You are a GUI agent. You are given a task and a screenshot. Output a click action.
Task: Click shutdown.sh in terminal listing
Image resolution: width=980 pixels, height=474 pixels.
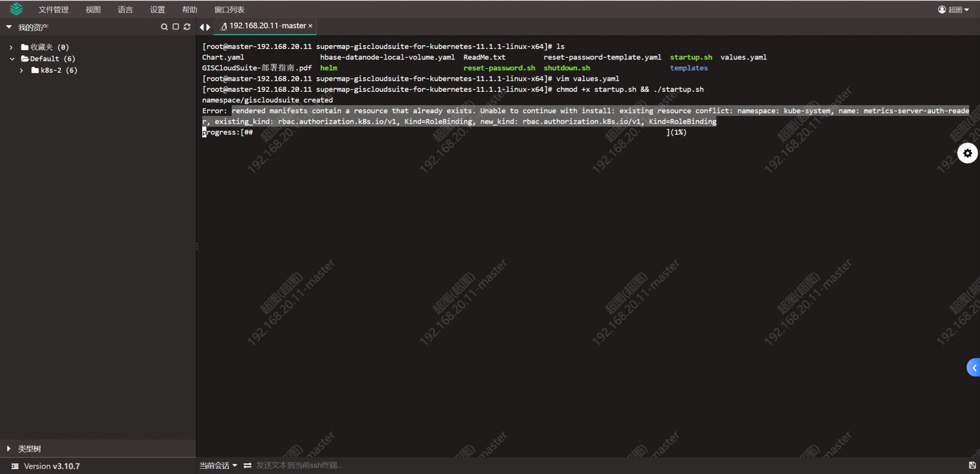567,68
